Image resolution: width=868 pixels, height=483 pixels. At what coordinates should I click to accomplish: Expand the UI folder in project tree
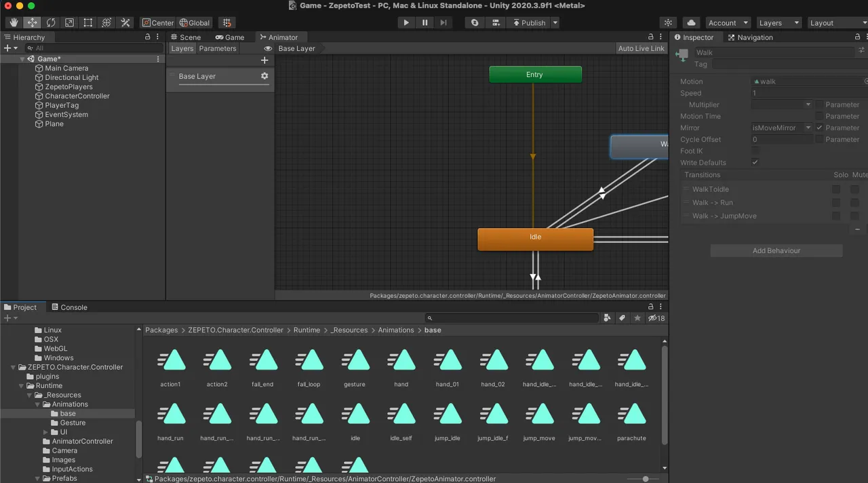(45, 432)
